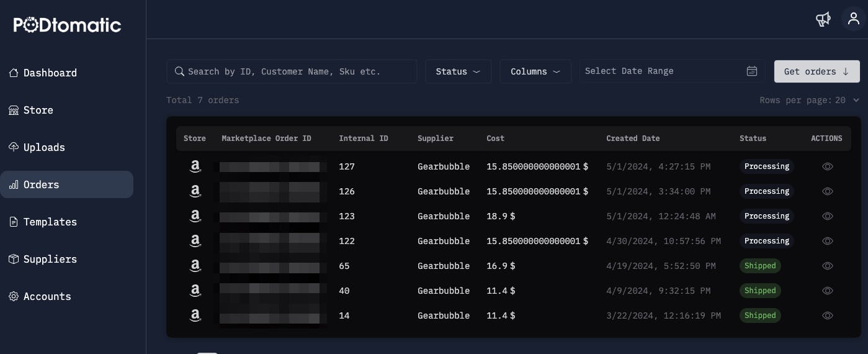The image size is (868, 354).
Task: Open Templates in the sidebar
Action: (x=50, y=222)
